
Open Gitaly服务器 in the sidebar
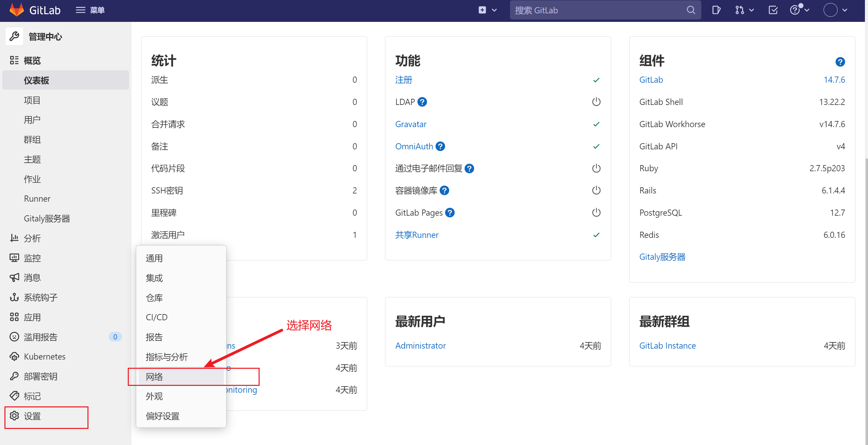coord(66,218)
